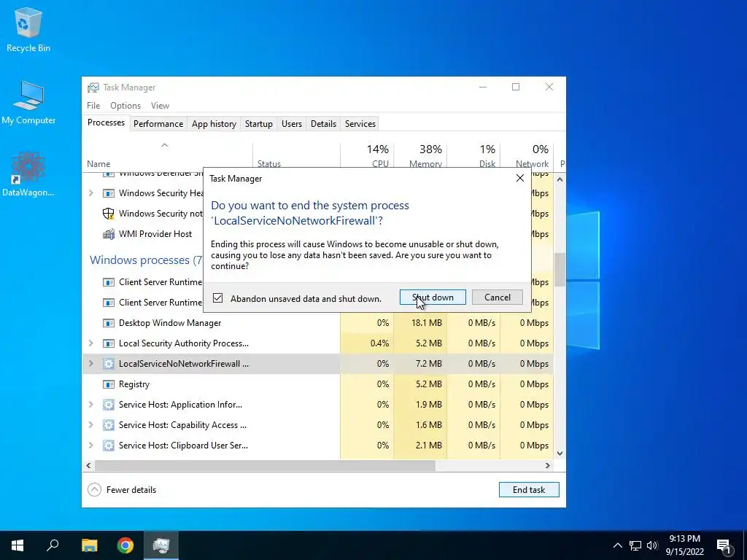747x560 pixels.
Task: Click the Task Manager taskbar icon
Action: pos(161,545)
